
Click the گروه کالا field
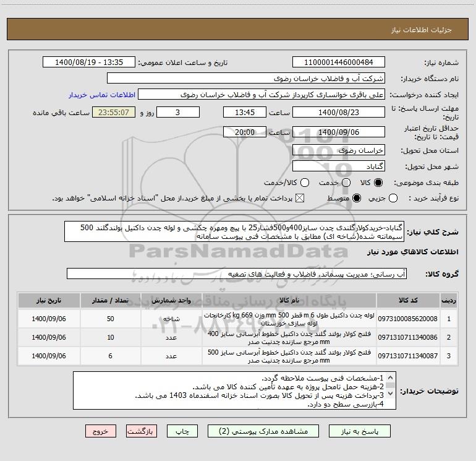[237, 274]
